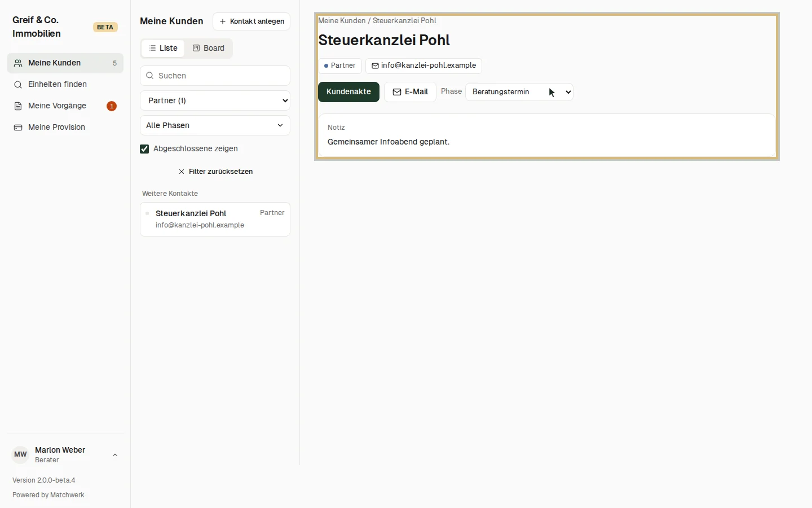This screenshot has width=812, height=508.
Task: Click Powered by Matchwerk text
Action: tap(48, 495)
